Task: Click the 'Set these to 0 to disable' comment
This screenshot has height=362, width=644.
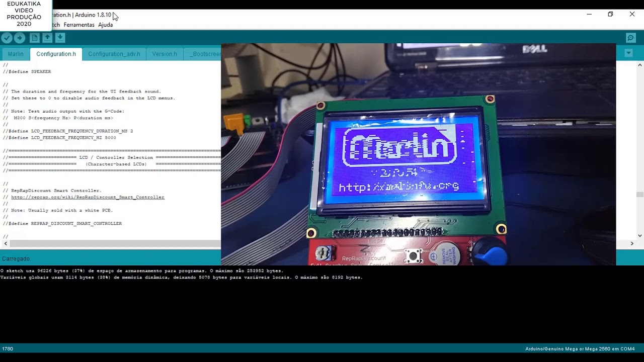Action: pyautogui.click(x=89, y=98)
